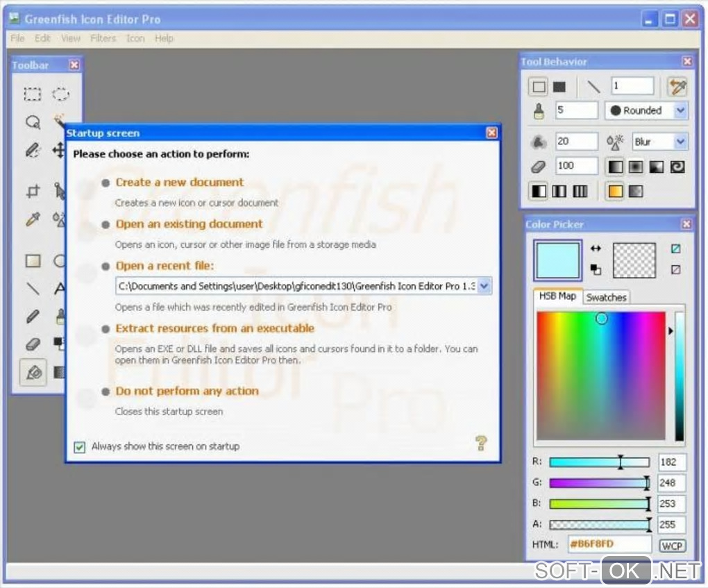The height and width of the screenshot is (588, 708).
Task: Reset colors to default black and white
Action: (x=596, y=269)
